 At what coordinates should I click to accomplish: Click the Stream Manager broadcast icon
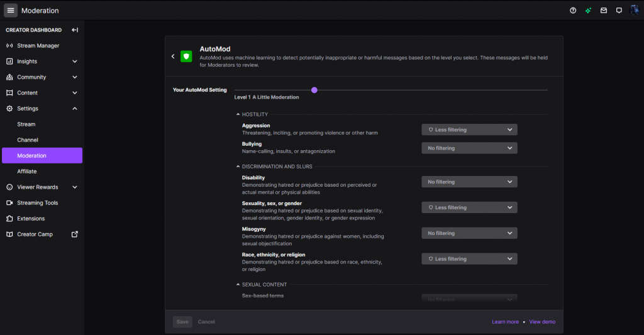(x=9, y=46)
